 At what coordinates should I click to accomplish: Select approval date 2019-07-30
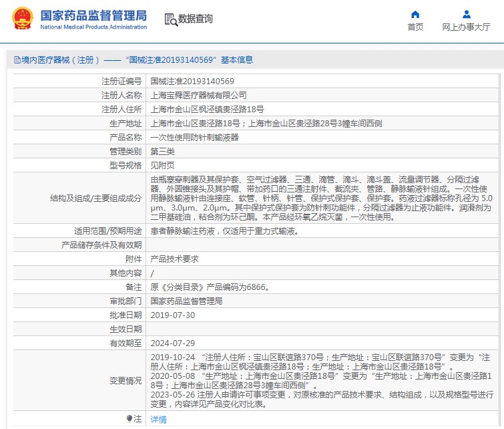[x=173, y=315]
